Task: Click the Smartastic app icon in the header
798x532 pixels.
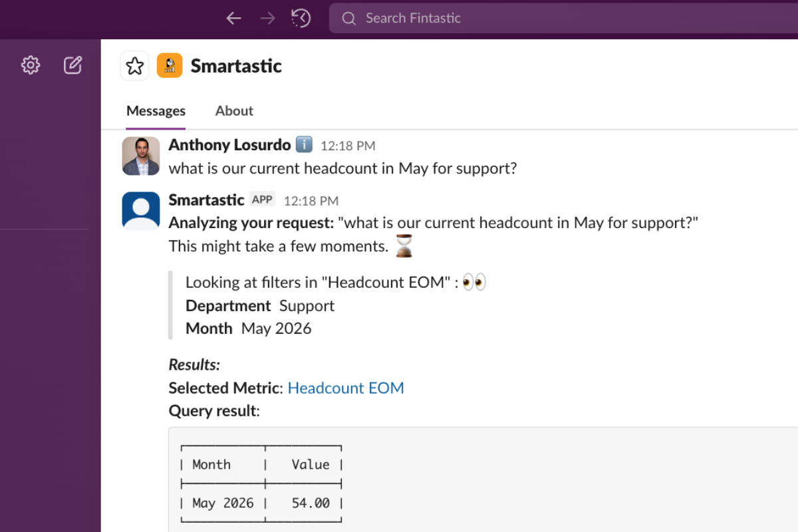Action: (x=170, y=65)
